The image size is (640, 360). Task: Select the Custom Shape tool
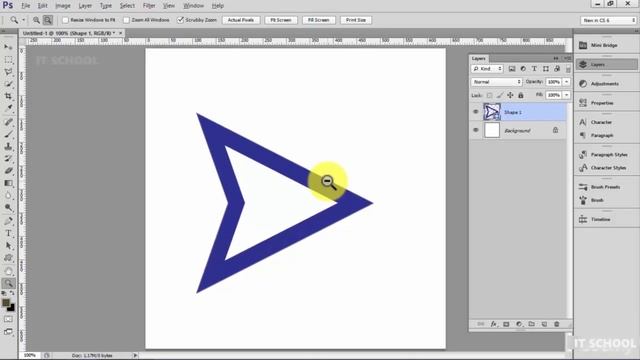pos(8,258)
